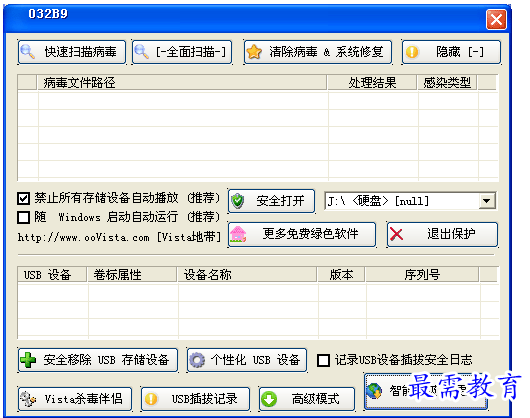The height and width of the screenshot is (418, 530).
Task: Click 卷标属性 column header
Action: [x=132, y=275]
